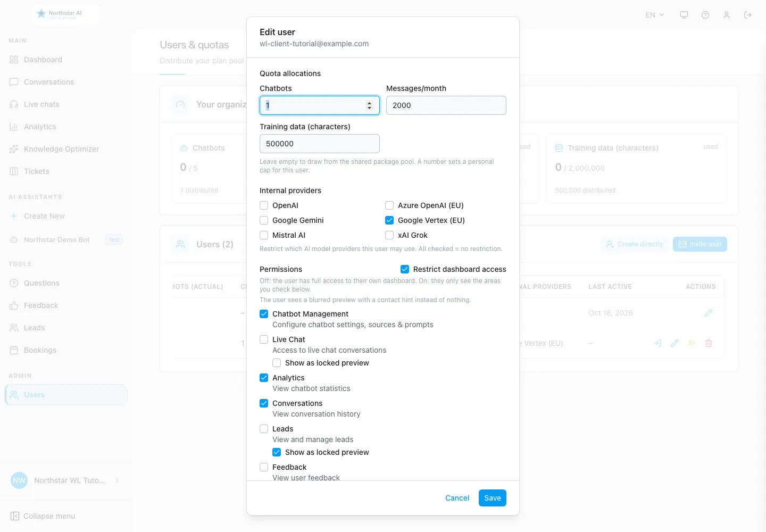
Task: Click the logout icon in top bar
Action: coord(748,15)
